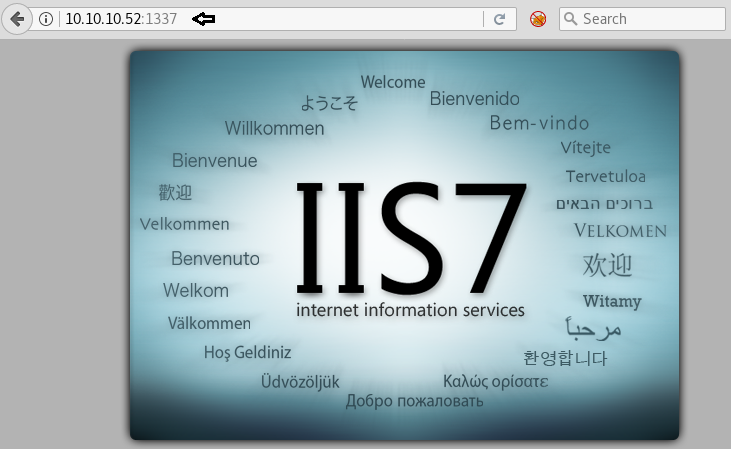The height and width of the screenshot is (449, 731).
Task: Click the Greek text "Καλώς ορίσατε"
Action: tap(496, 381)
